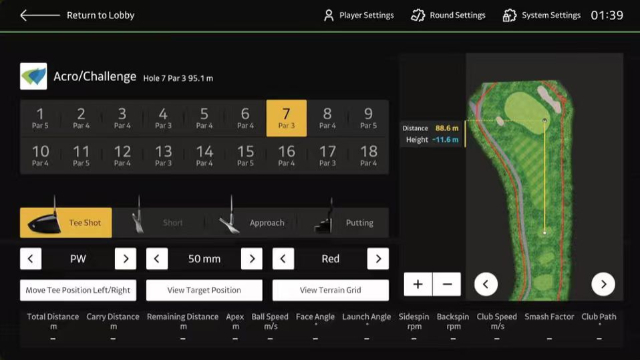The width and height of the screenshot is (640, 360).
Task: Open Round Settings
Action: pos(448,16)
